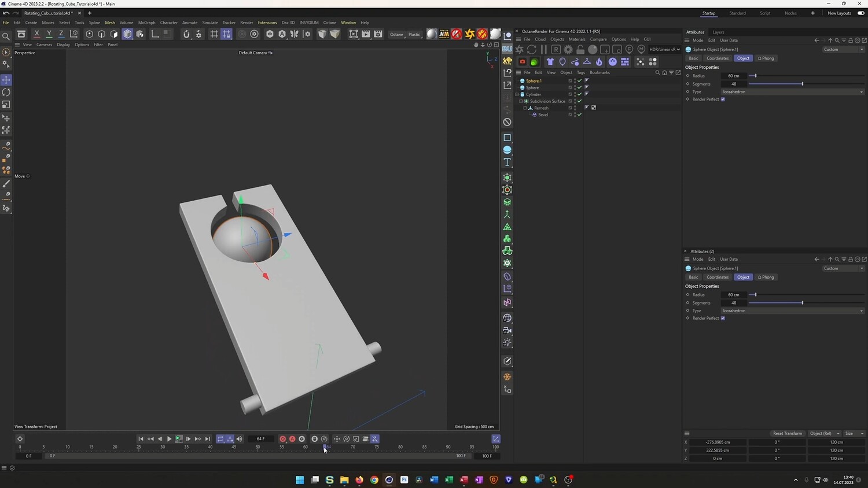Lock the upper Attributes panel
This screenshot has height=488, width=868.
pyautogui.click(x=851, y=40)
